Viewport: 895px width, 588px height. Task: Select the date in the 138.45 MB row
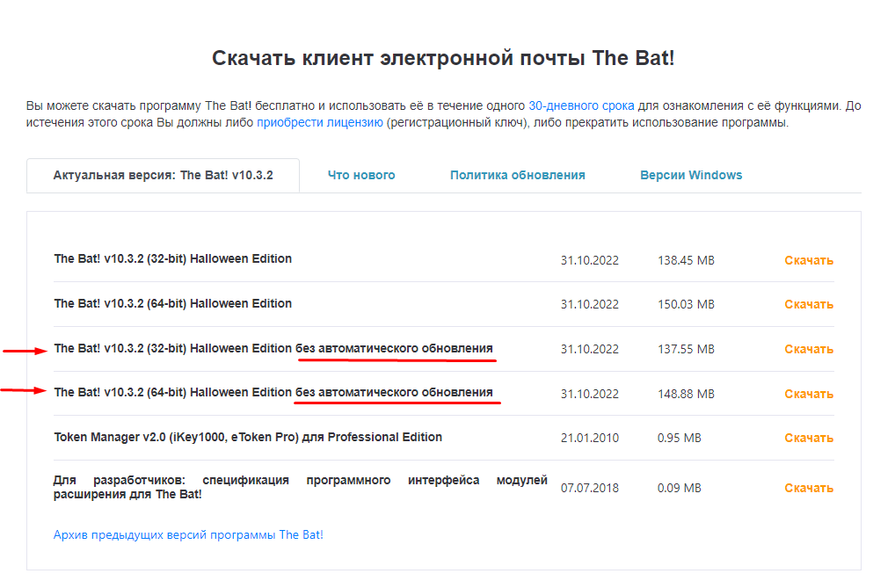[x=590, y=260]
